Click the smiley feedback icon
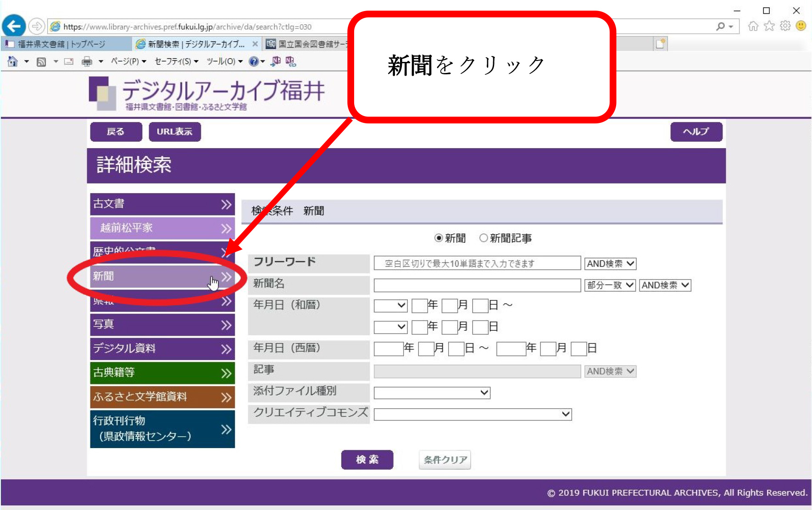The image size is (812, 510). click(801, 26)
